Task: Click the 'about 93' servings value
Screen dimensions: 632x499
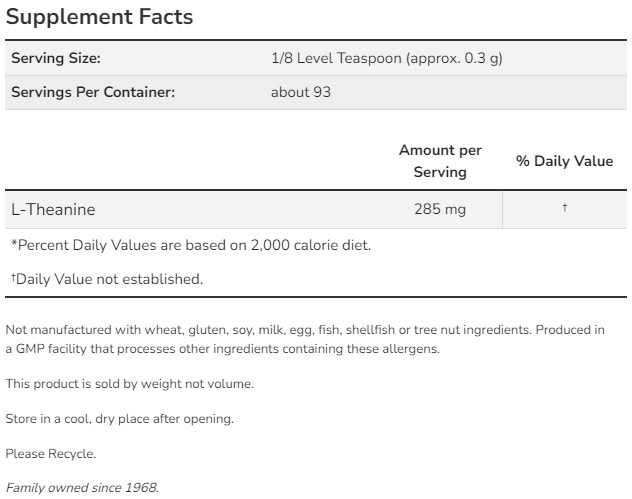Action: 301,92
